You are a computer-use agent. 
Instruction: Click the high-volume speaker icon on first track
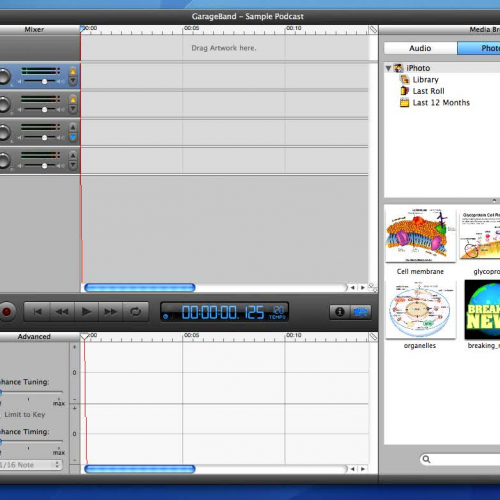point(61,81)
